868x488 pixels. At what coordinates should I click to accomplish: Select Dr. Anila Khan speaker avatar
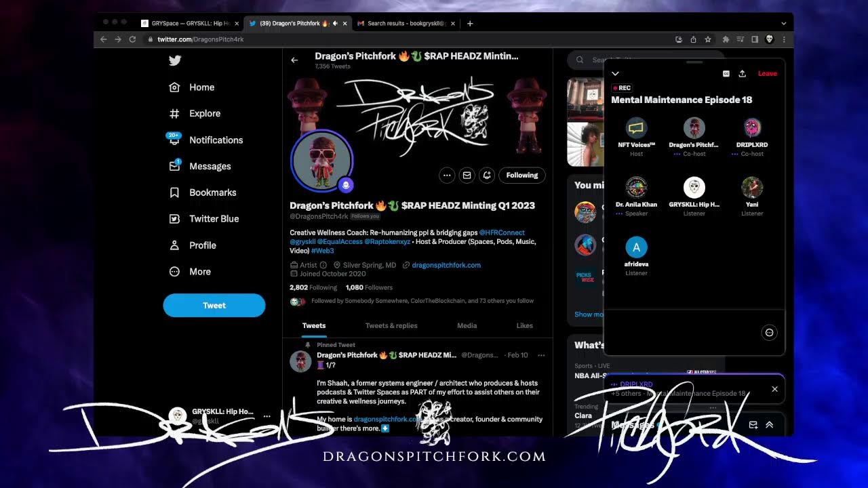(x=636, y=188)
